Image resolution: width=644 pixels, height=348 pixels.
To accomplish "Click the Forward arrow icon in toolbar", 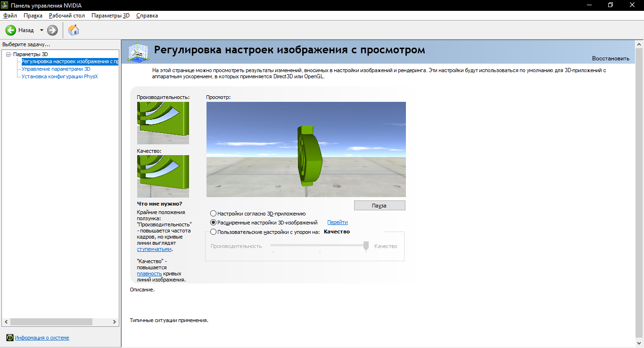I will pyautogui.click(x=52, y=30).
